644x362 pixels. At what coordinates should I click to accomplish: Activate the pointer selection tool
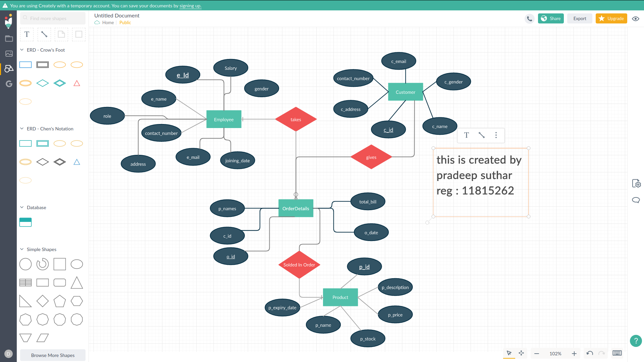coord(509,353)
